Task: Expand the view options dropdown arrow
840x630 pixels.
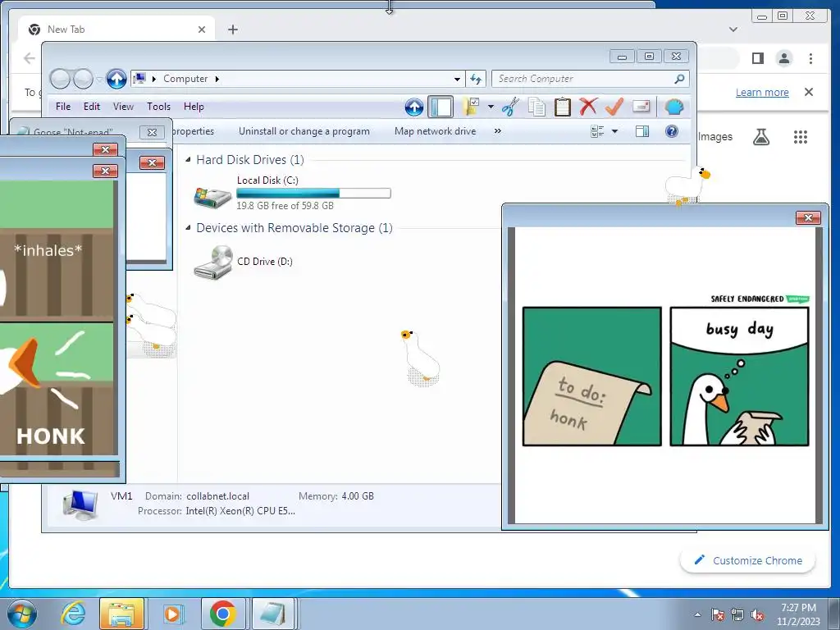Action: [615, 131]
